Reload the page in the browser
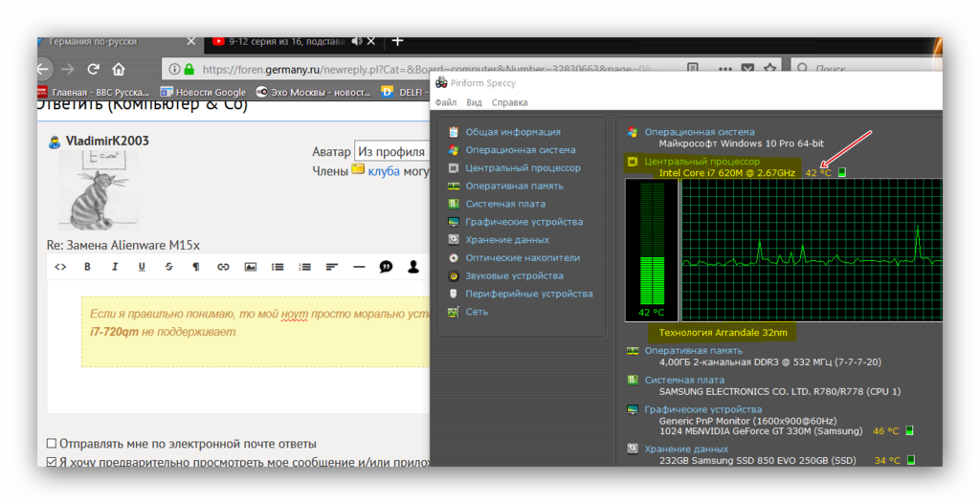The width and height of the screenshot is (980, 504). click(x=93, y=69)
